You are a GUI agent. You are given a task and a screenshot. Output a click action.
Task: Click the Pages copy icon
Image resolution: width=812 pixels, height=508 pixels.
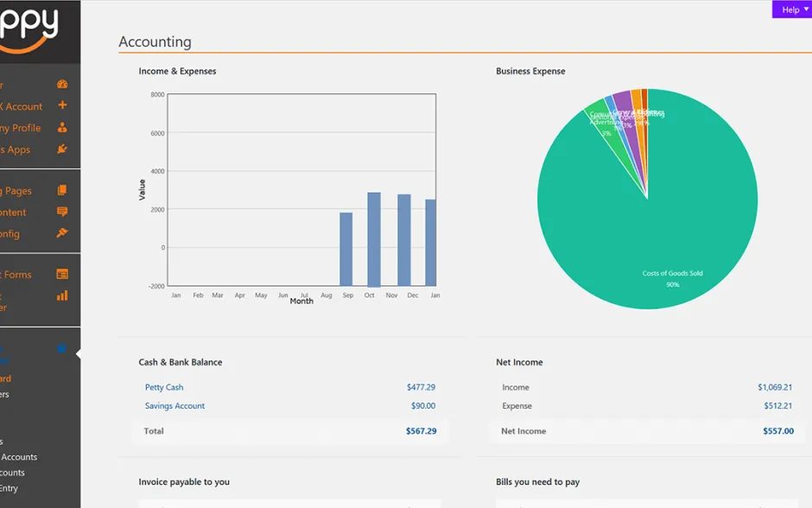61,191
